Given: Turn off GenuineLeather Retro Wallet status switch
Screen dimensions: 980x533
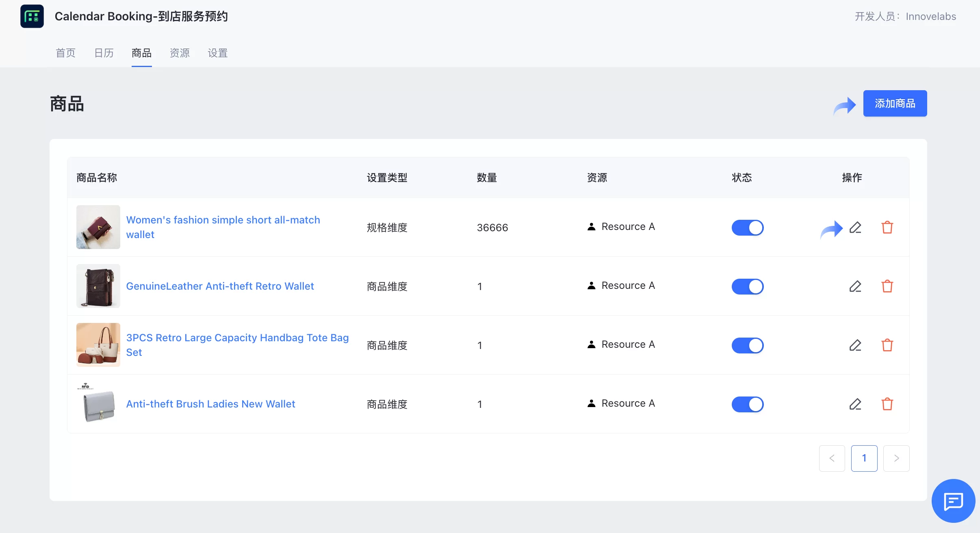Looking at the screenshot, I should click(748, 286).
